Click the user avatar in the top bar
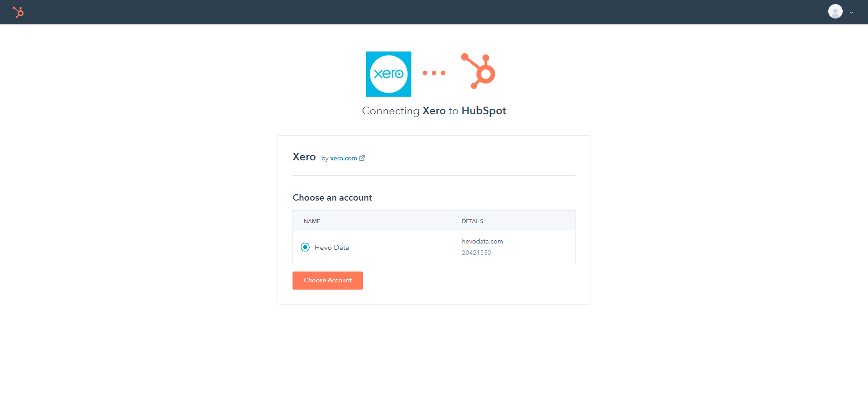This screenshot has width=868, height=412. coord(835,11)
